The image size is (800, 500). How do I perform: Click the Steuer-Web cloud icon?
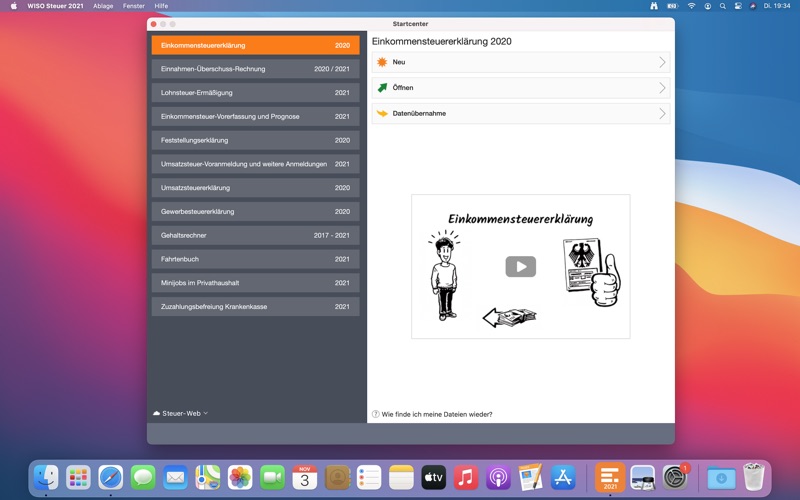tap(156, 413)
